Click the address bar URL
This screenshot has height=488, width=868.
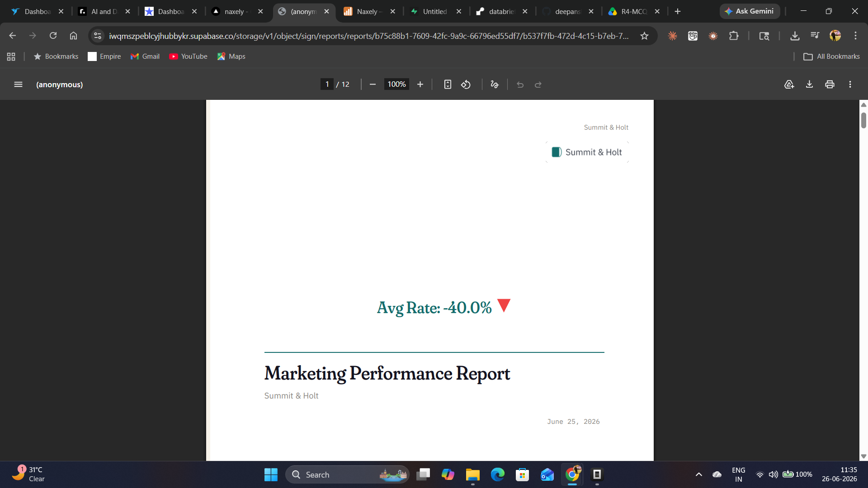coord(368,36)
